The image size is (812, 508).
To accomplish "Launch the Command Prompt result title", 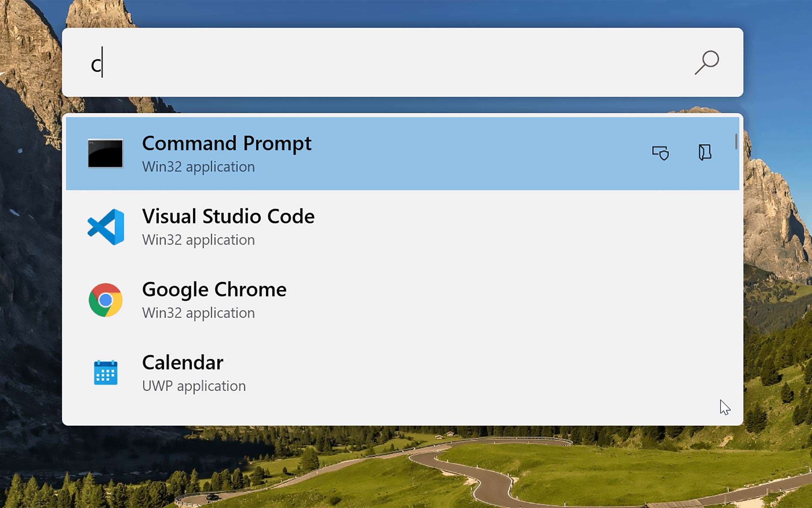I will click(x=226, y=143).
